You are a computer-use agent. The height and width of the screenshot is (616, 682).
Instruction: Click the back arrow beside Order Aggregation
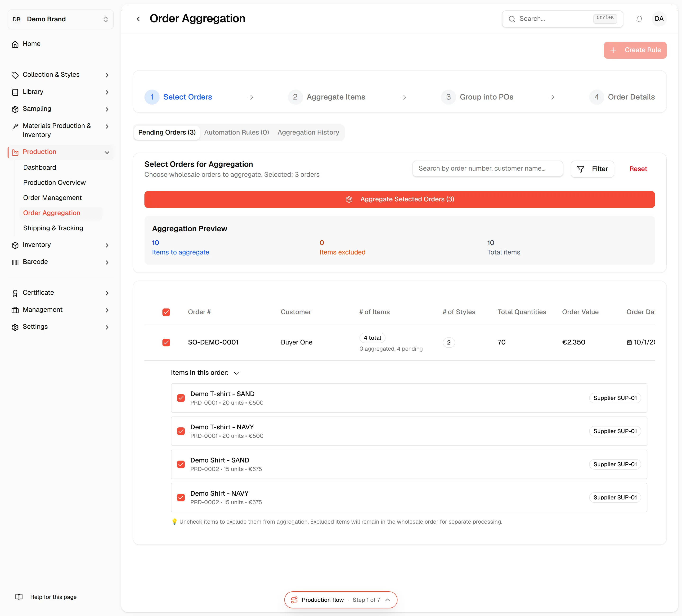click(138, 19)
